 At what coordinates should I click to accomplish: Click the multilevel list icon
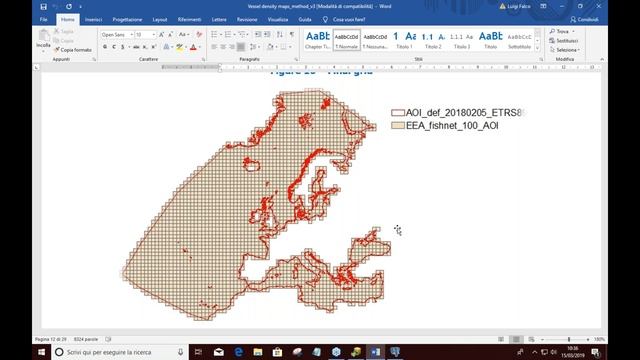[x=242, y=35]
